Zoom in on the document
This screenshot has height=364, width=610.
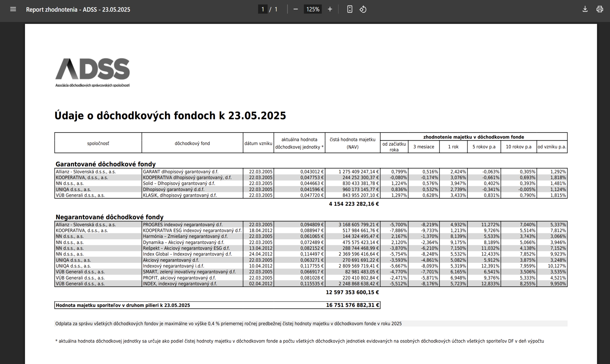[x=330, y=9]
